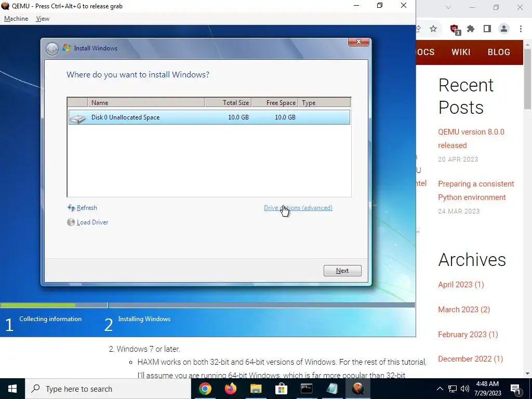Click the disk drive icon for Disk 0
This screenshot has height=399, width=532.
pyautogui.click(x=78, y=118)
